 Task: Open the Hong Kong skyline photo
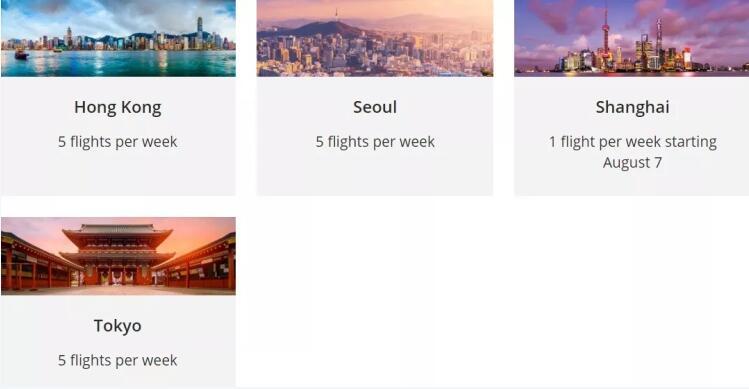tap(118, 38)
